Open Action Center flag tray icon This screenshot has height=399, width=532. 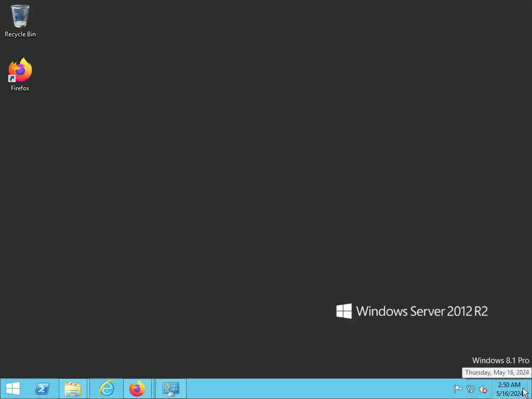pyautogui.click(x=458, y=389)
